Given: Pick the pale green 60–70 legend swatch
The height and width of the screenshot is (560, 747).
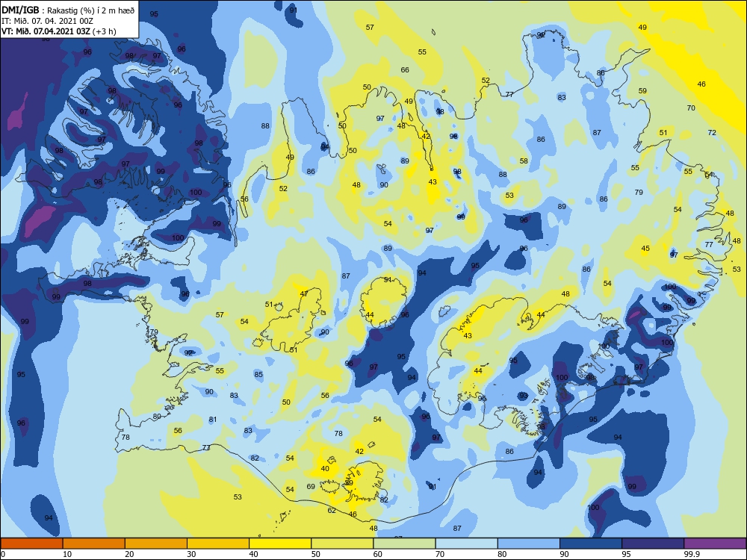Looking at the screenshot, I should [x=404, y=544].
